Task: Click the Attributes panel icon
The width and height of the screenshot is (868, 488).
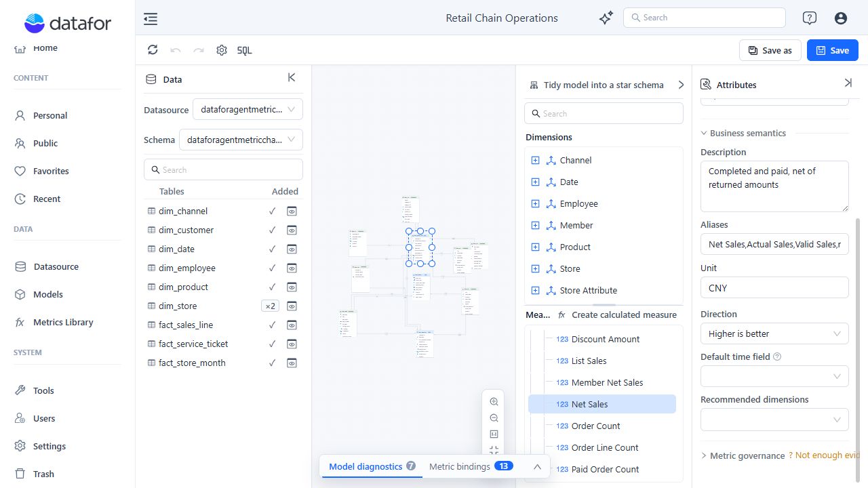Action: 706,85
